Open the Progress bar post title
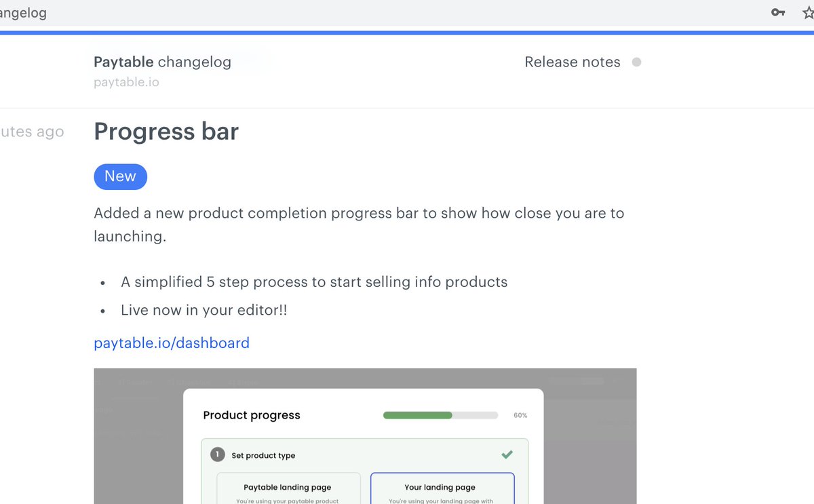814x504 pixels. pyautogui.click(x=166, y=131)
